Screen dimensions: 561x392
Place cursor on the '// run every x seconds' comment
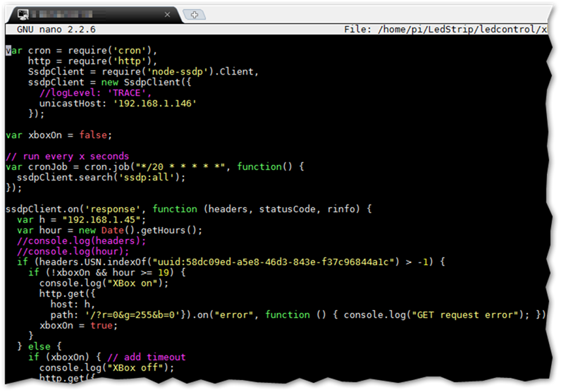pos(67,156)
